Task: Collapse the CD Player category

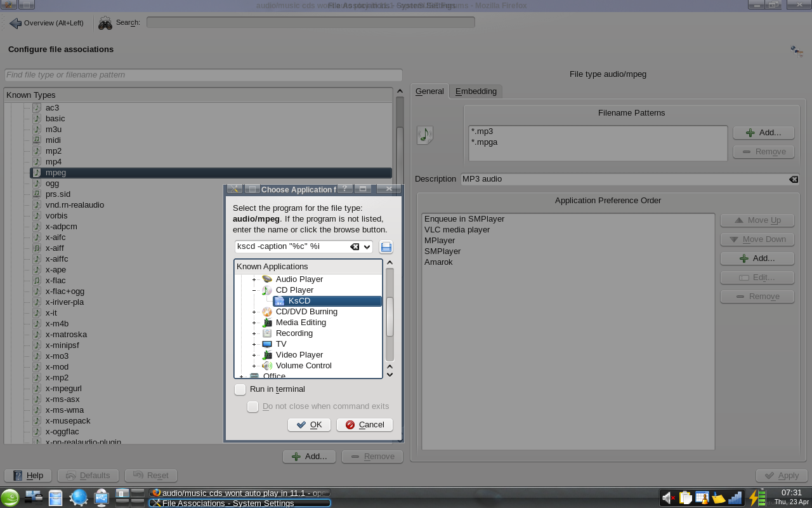Action: (x=254, y=290)
